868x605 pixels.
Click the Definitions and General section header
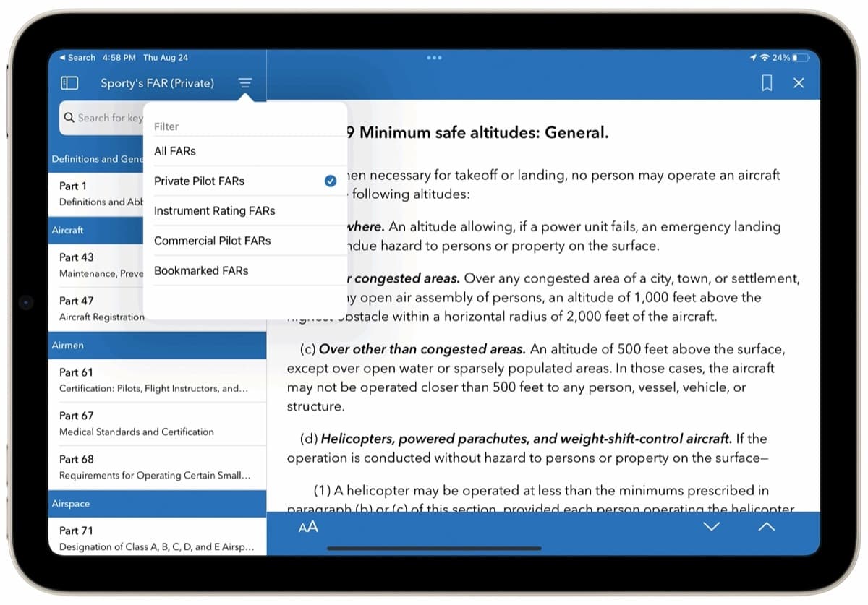(96, 159)
